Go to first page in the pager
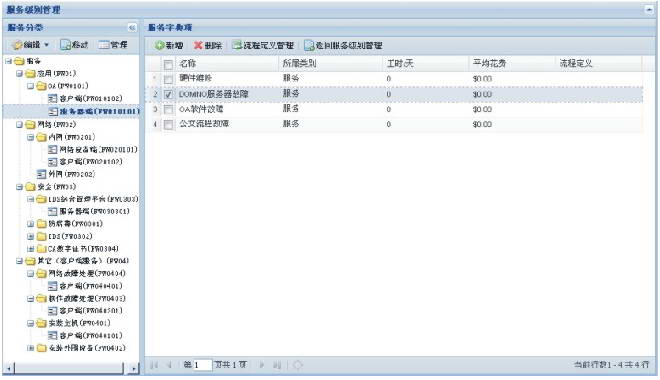Screen dimensions: 660x380 [x=154, y=365]
